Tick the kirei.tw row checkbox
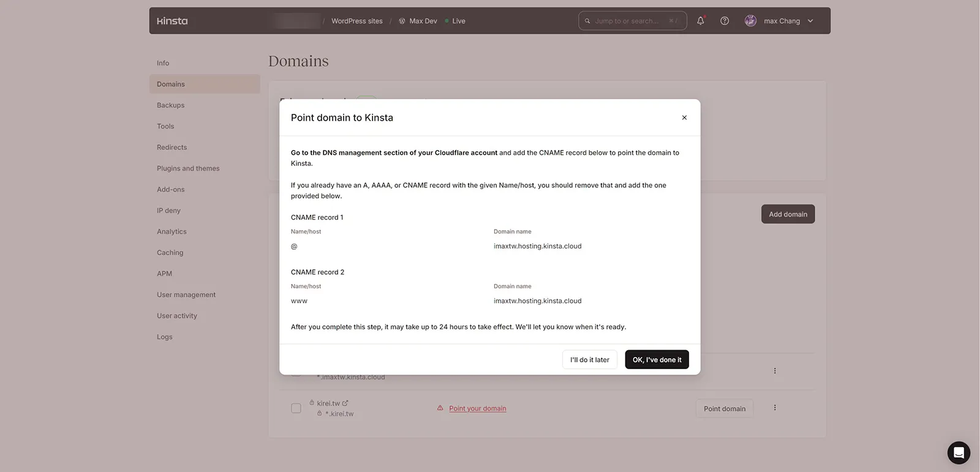 296,408
